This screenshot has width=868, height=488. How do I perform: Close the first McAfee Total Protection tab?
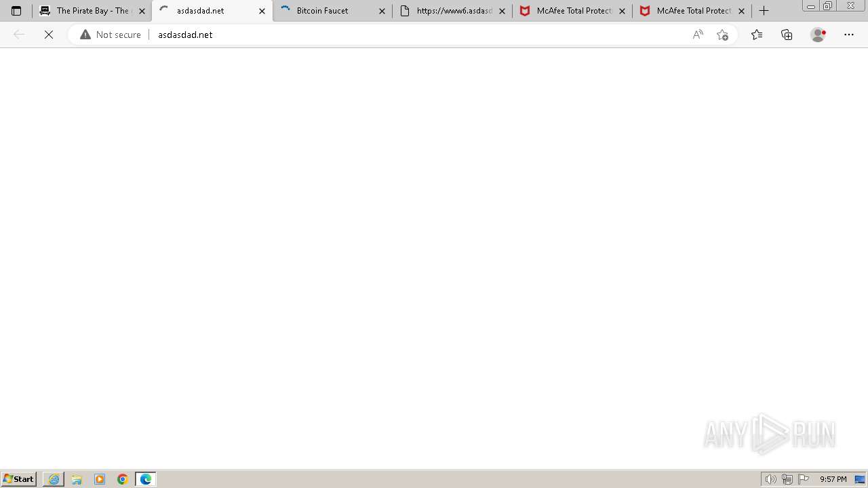click(622, 11)
